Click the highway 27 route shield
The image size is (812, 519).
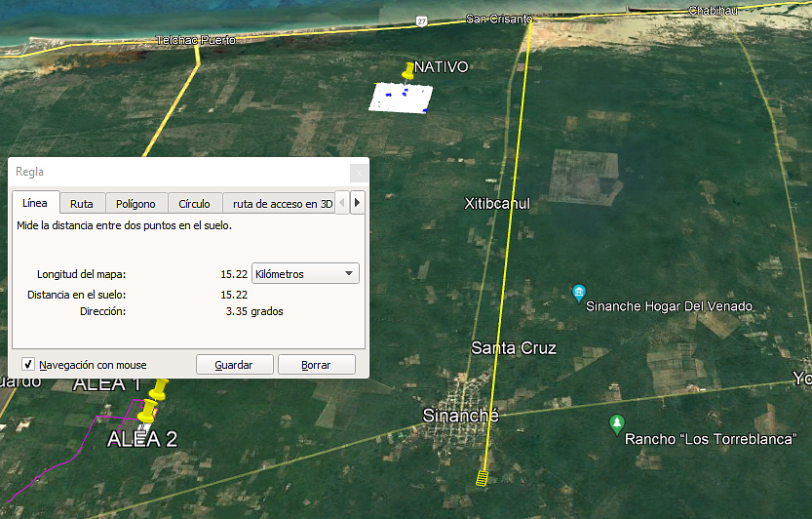420,20
